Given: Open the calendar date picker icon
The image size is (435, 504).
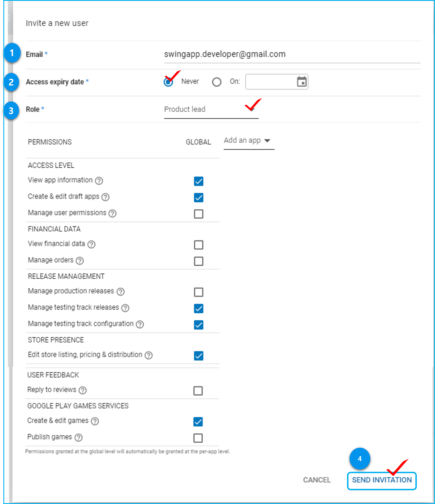Looking at the screenshot, I should pyautogui.click(x=301, y=82).
